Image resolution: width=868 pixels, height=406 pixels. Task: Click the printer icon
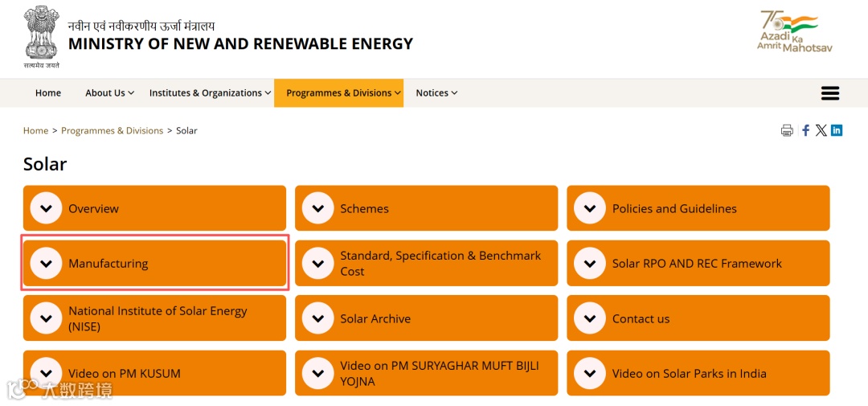click(x=787, y=130)
